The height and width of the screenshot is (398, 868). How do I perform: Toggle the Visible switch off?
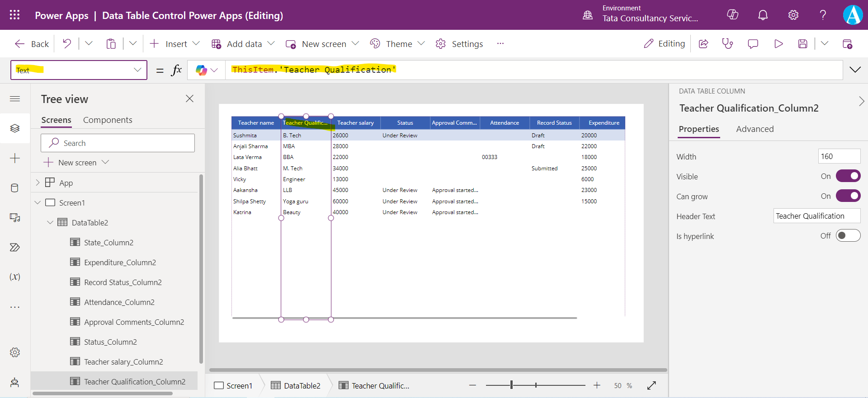[848, 176]
